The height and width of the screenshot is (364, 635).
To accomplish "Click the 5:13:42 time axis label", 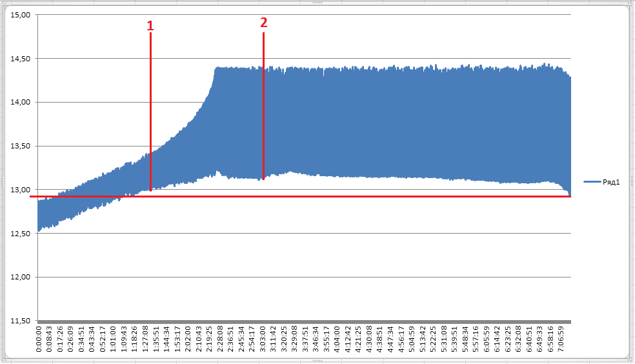I will 422,339.
